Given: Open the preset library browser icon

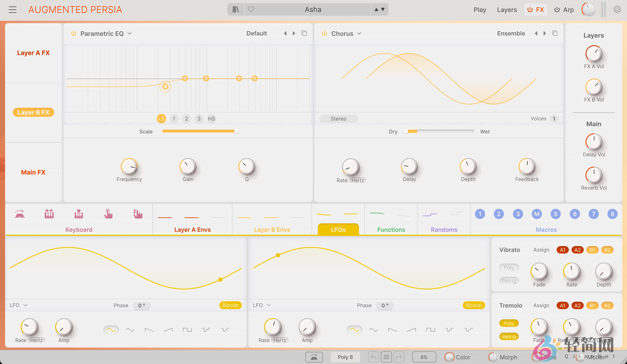Looking at the screenshot, I should point(235,9).
